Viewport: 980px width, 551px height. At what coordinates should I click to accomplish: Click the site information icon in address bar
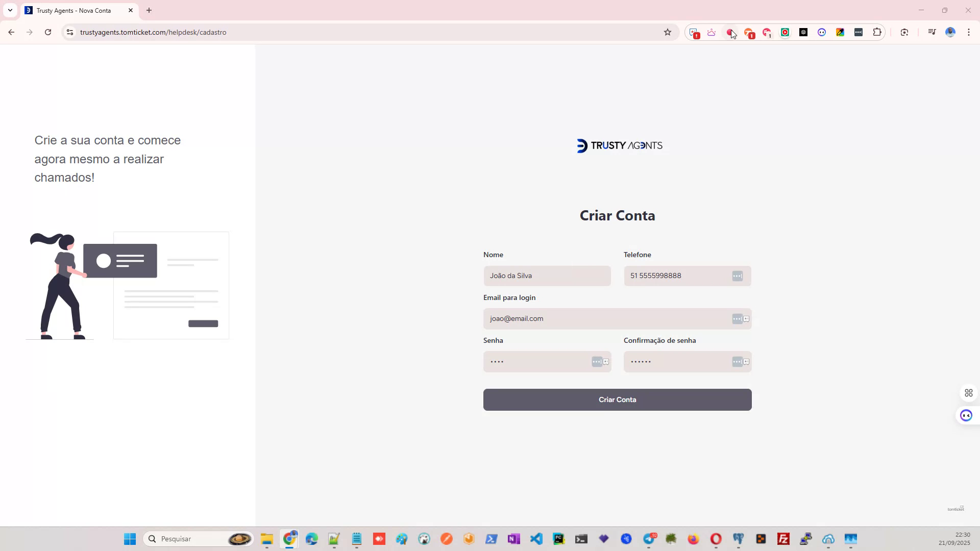[69, 32]
